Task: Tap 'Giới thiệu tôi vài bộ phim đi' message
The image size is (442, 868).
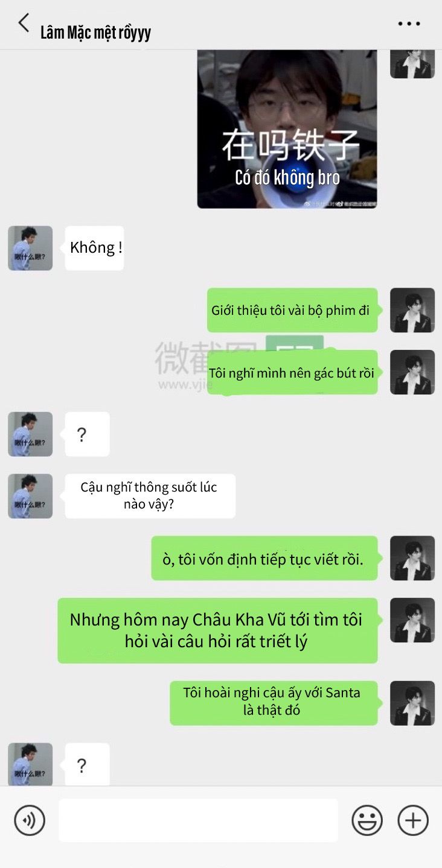Action: 292,310
